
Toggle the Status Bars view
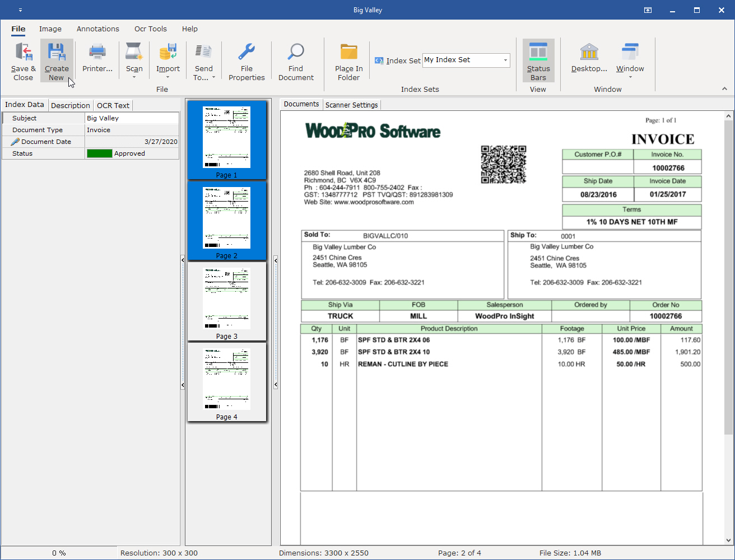click(538, 60)
